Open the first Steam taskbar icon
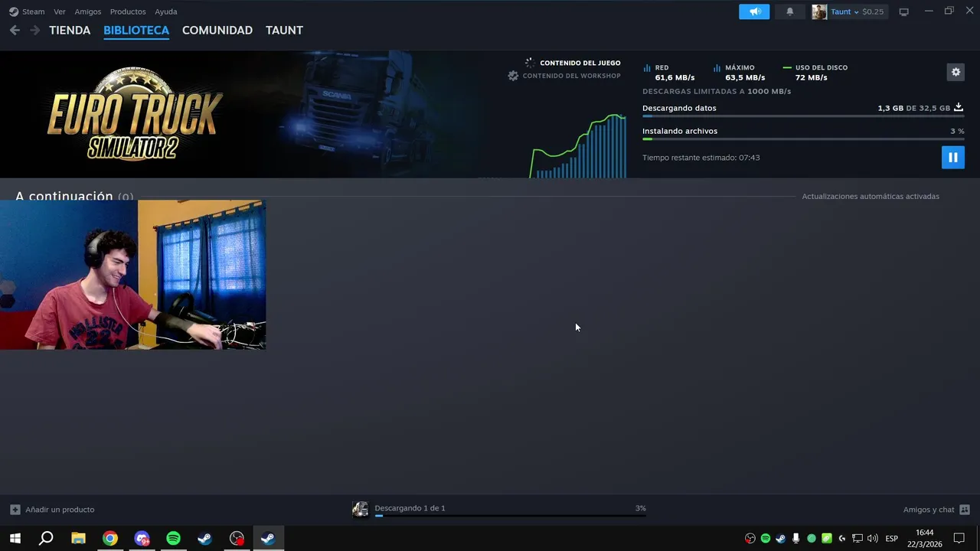Image resolution: width=980 pixels, height=551 pixels. [204, 539]
